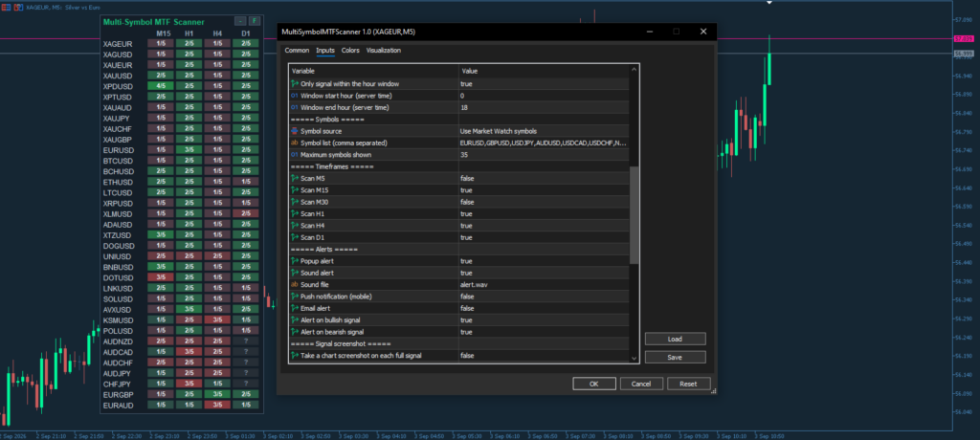
Task: Change the Email alert false value
Action: pyautogui.click(x=544, y=308)
